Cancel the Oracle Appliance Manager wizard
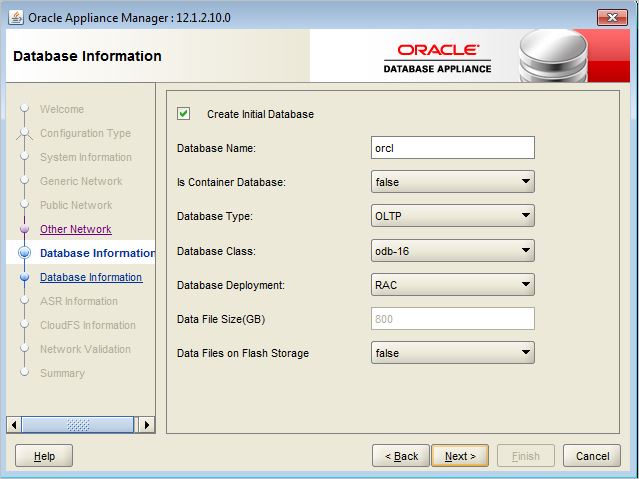Image resolution: width=639 pixels, height=479 pixels. pyautogui.click(x=592, y=456)
